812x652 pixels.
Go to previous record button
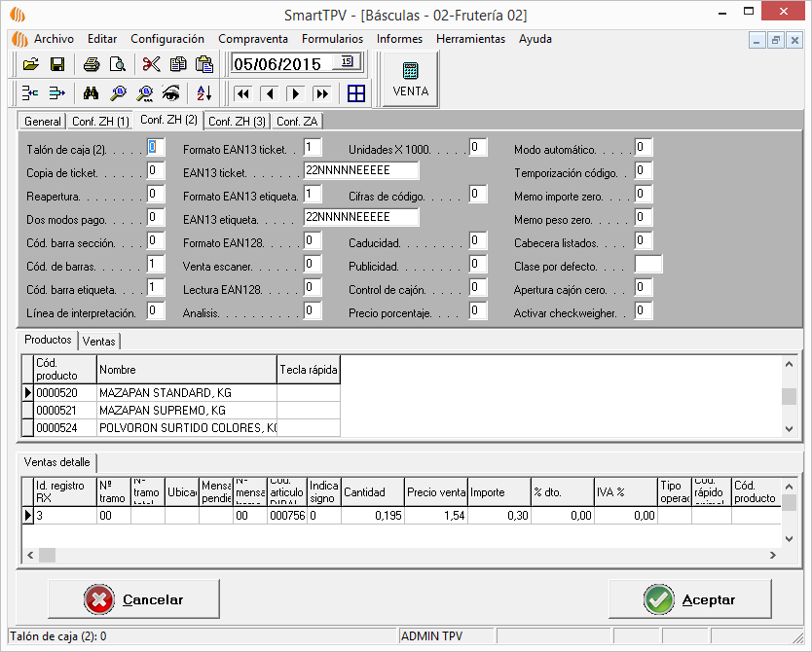pyautogui.click(x=270, y=93)
